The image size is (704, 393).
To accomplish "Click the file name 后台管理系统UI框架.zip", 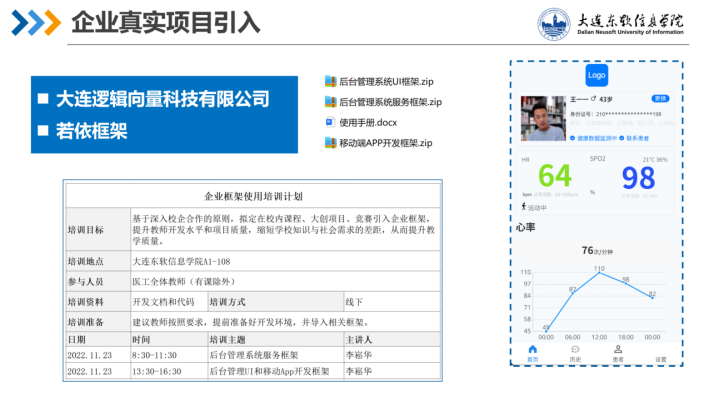I will tap(386, 81).
